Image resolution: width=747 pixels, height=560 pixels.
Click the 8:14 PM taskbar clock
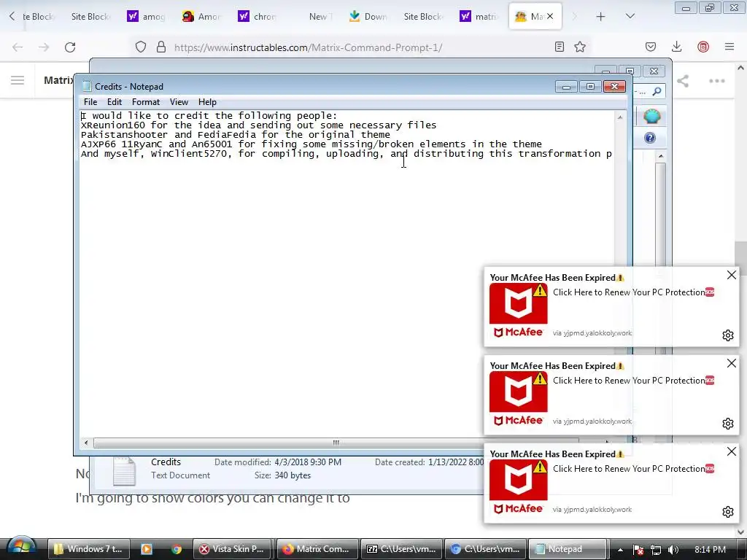[710, 550]
